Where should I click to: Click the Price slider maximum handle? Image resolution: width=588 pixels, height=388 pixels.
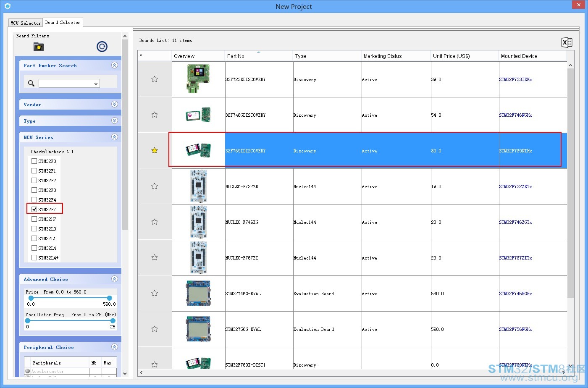110,298
